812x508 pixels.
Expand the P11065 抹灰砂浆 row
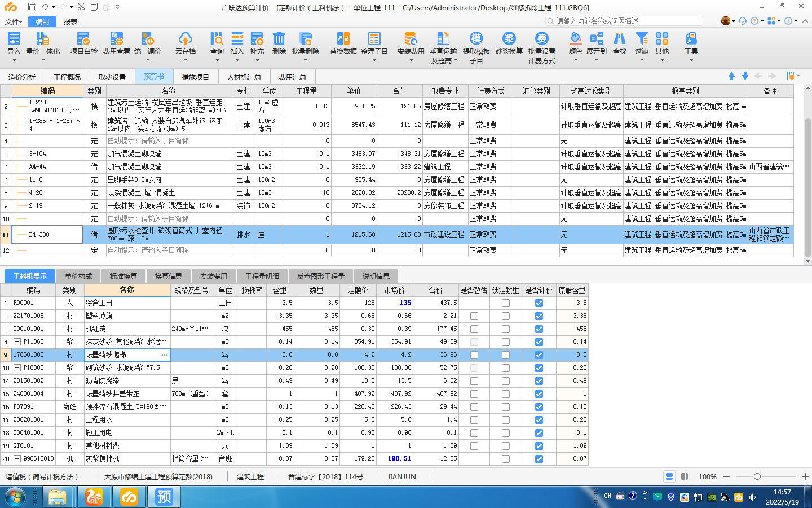click(17, 342)
